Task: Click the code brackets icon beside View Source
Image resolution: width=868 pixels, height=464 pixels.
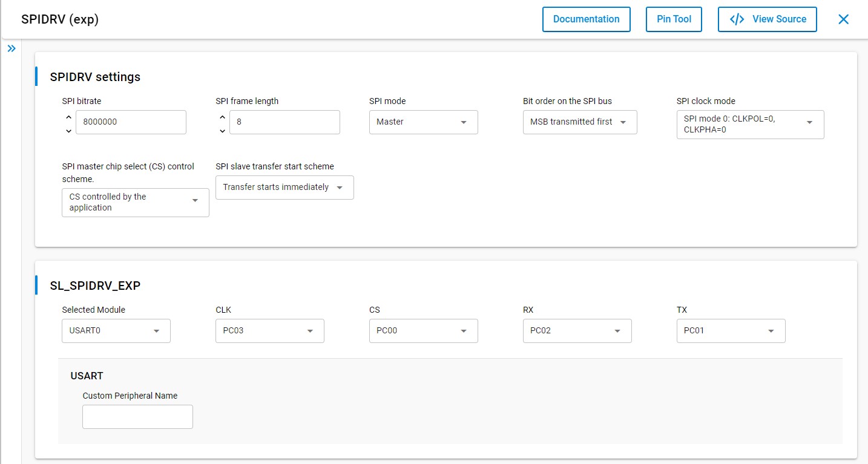Action: [x=736, y=19]
